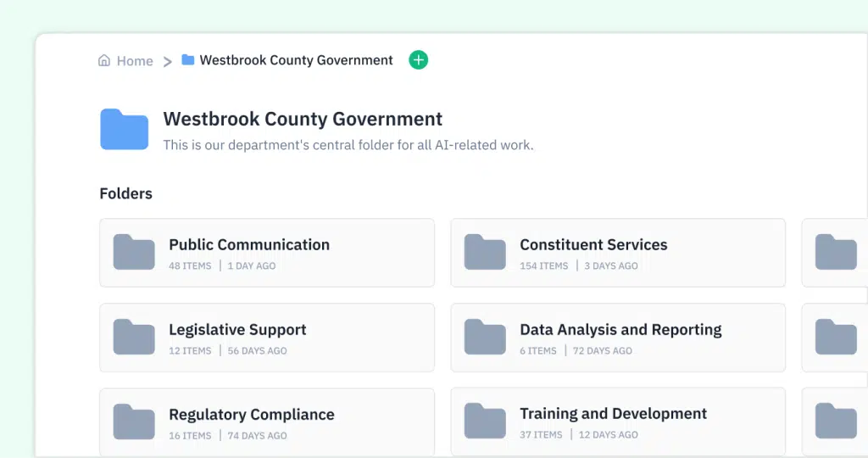Open the Constituent Services folder
The width and height of the screenshot is (868, 458).
pos(593,245)
